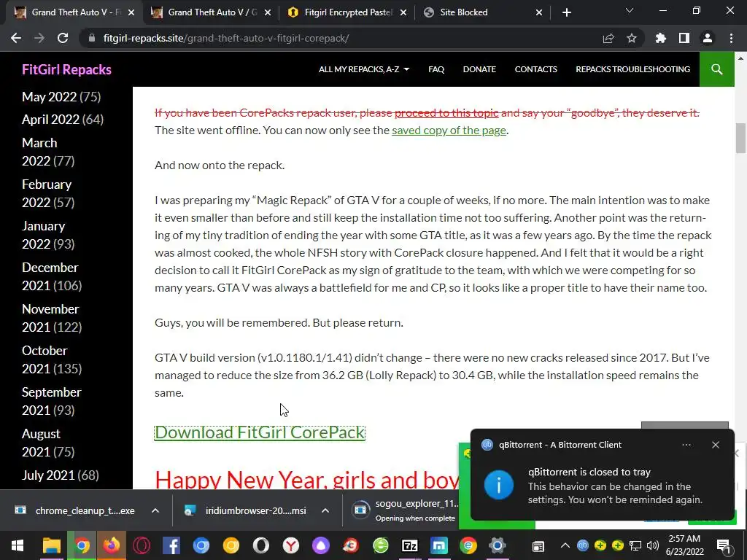The height and width of the screenshot is (560, 747).
Task: Expand options for the iridiumbrowser msi download
Action: click(325, 510)
